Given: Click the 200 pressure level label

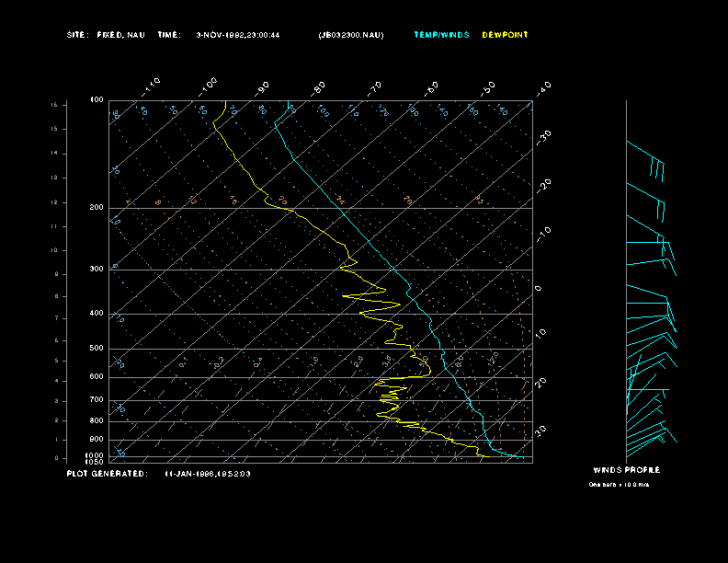Looking at the screenshot, I should [97, 208].
